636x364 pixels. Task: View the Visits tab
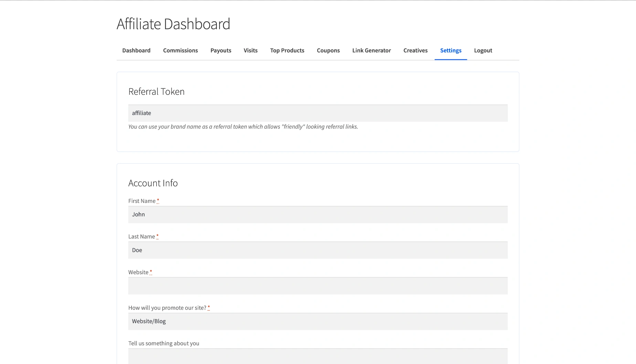(x=251, y=51)
